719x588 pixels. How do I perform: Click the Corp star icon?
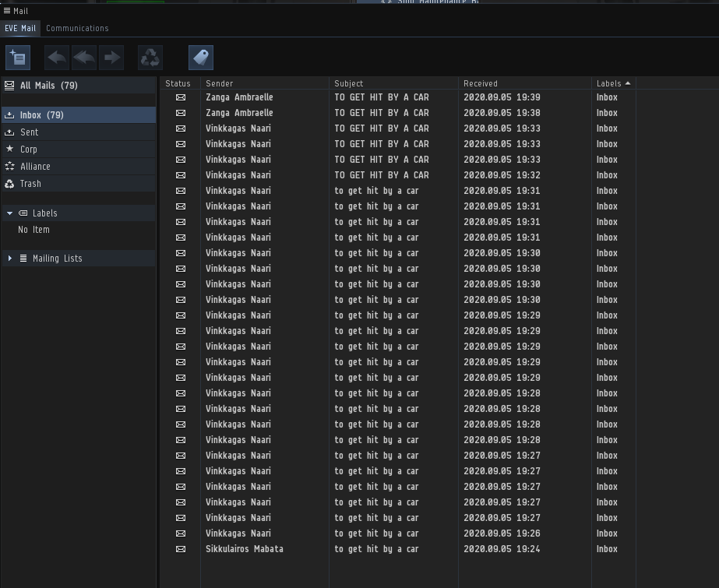[x=9, y=149]
